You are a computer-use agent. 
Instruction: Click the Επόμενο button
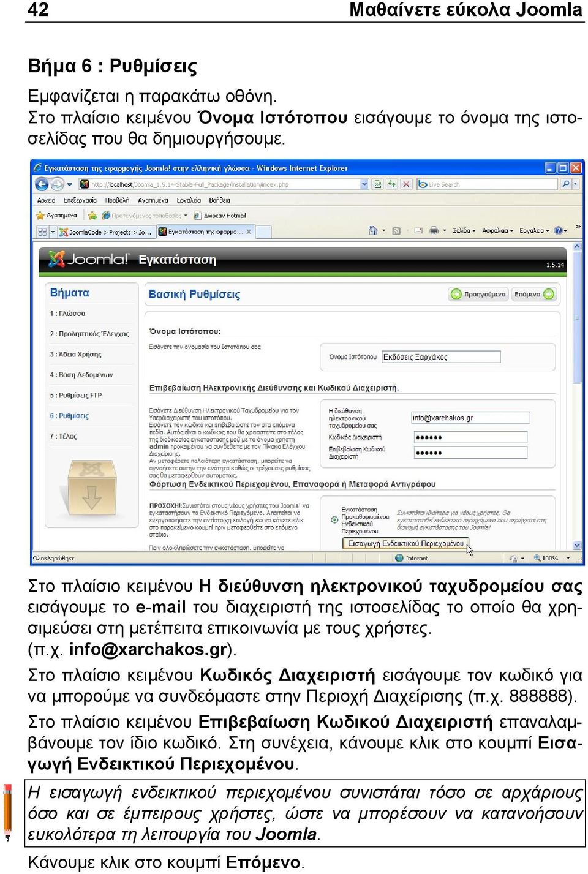533,295
